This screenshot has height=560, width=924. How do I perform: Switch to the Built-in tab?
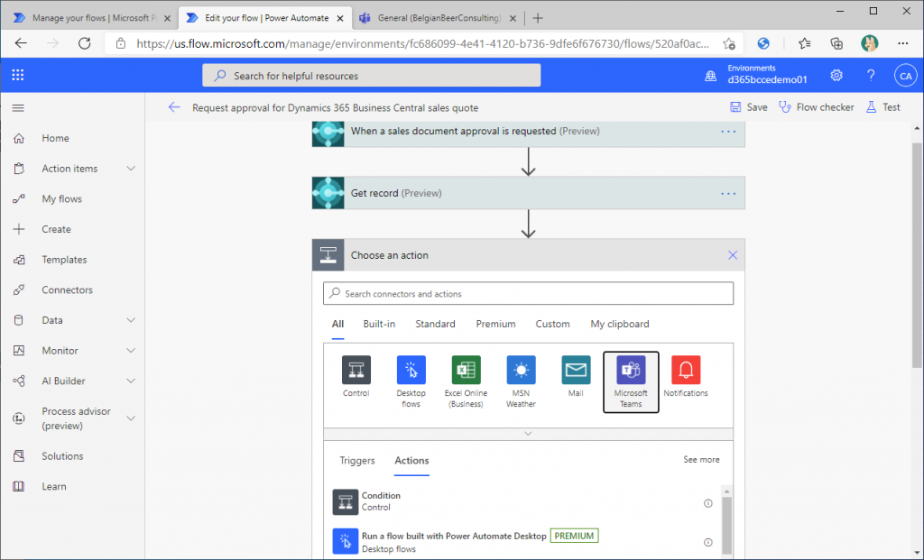coord(379,324)
